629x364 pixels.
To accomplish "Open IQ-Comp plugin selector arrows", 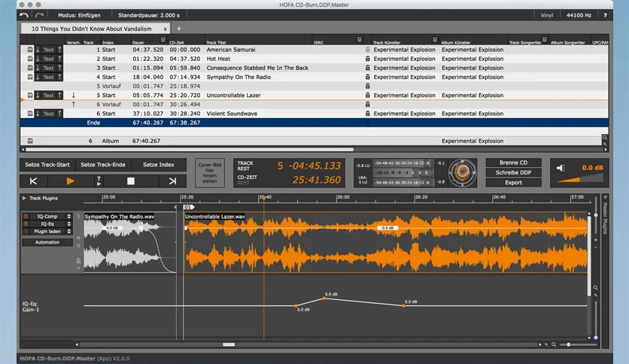I will coord(69,217).
